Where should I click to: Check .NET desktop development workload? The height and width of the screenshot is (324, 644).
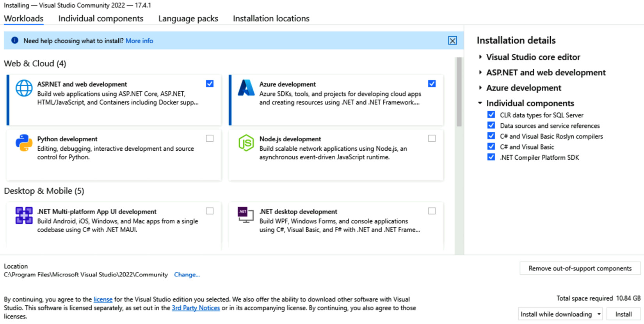coord(432,211)
